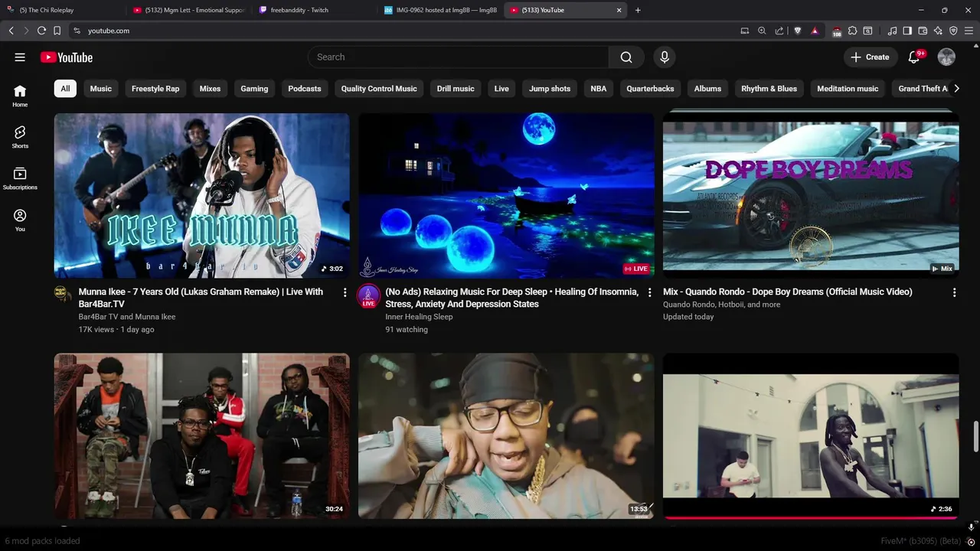Open the Bar4Bar TV channel avatar
The image size is (980, 551).
click(x=63, y=295)
